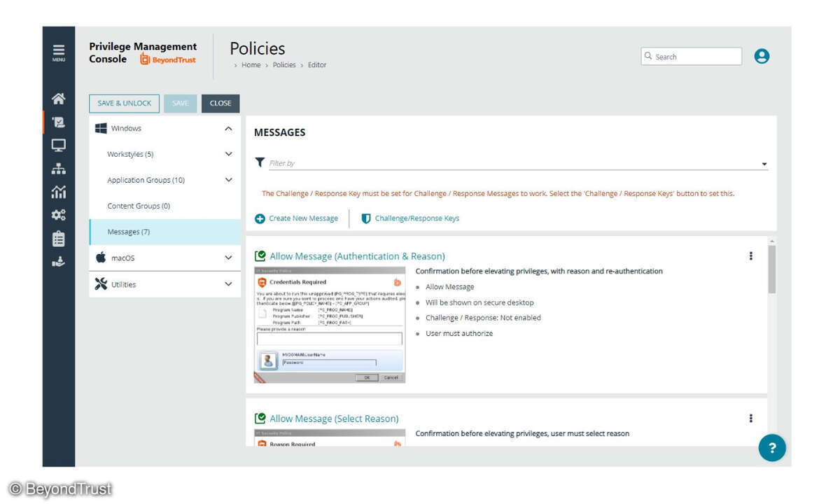Click the help question mark button

click(x=772, y=448)
